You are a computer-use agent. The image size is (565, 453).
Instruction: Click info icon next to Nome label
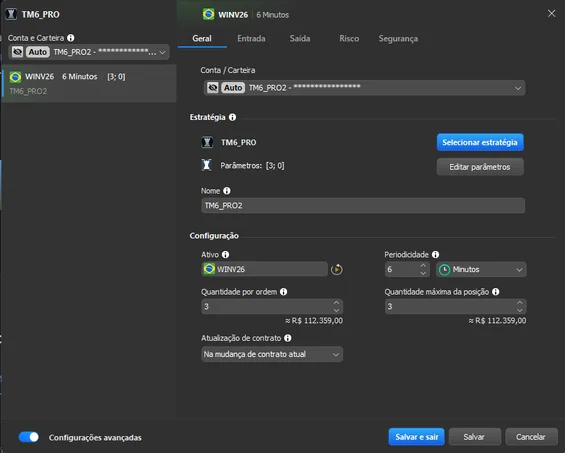point(227,191)
